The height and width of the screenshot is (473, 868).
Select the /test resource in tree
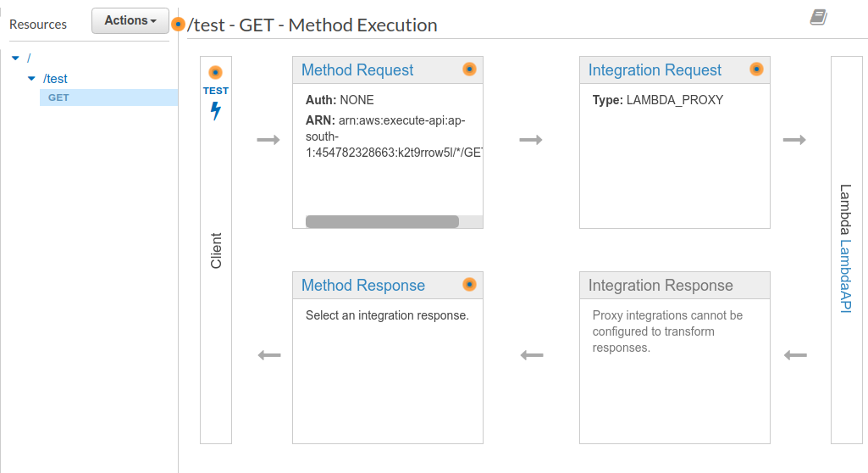coord(55,79)
